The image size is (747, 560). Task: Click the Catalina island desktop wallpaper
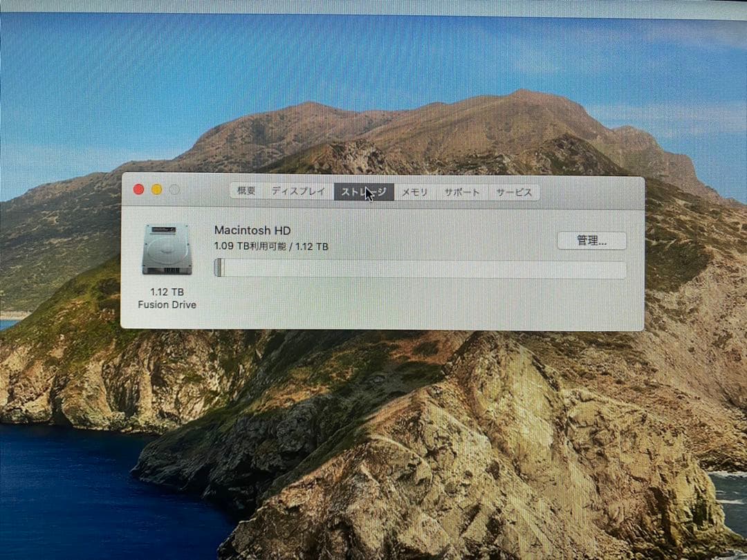pyautogui.click(x=373, y=449)
